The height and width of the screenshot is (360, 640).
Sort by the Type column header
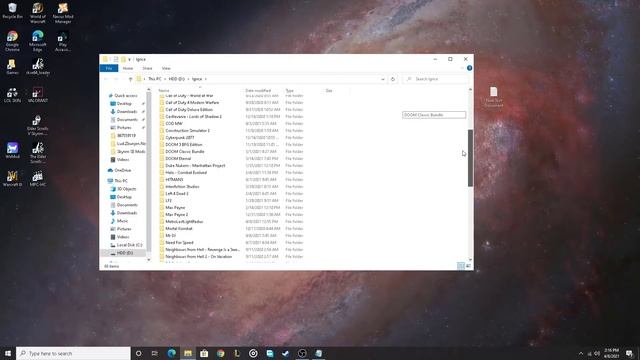290,91
